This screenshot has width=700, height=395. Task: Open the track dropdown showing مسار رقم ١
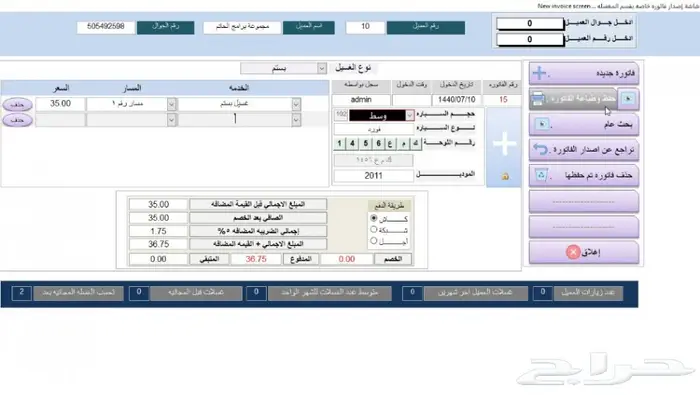click(171, 104)
